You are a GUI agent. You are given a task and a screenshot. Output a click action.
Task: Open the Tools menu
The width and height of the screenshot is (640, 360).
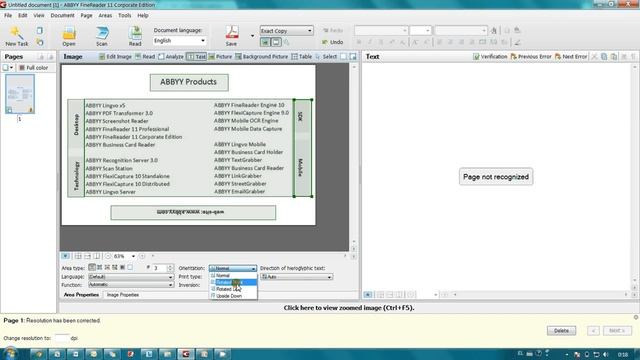[124, 16]
